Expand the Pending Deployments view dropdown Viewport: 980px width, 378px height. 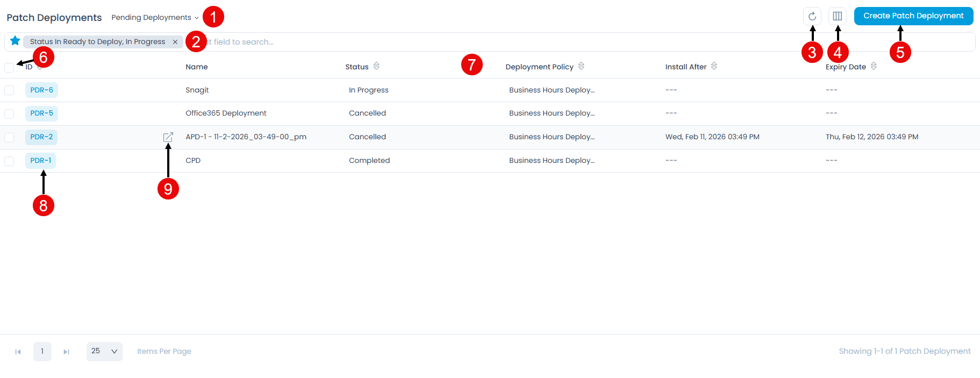155,18
